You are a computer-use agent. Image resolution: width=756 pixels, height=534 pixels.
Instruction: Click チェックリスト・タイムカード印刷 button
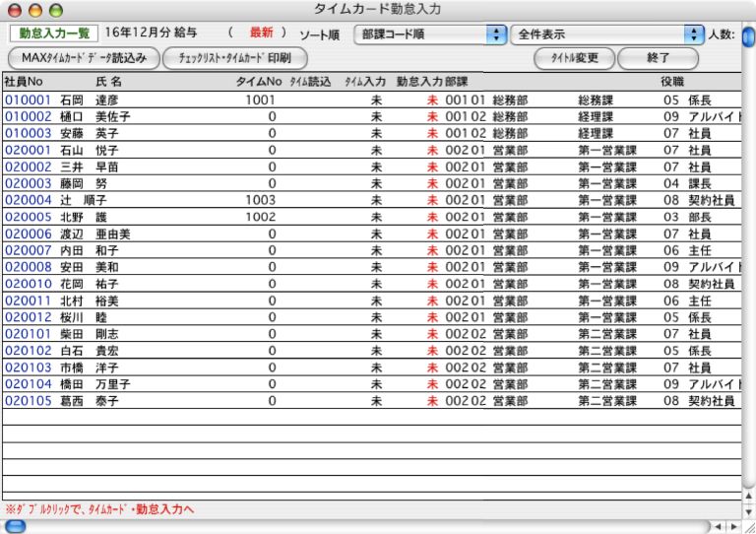click(x=234, y=58)
